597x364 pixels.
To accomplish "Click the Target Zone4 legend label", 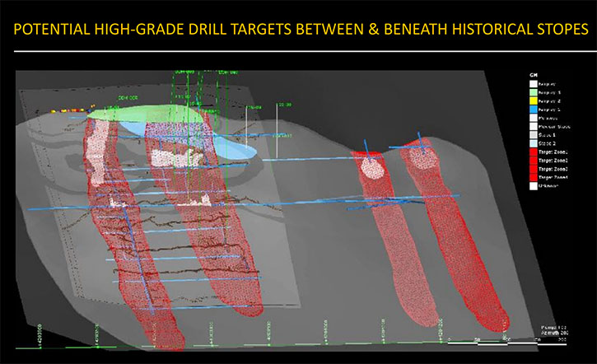I will click(x=553, y=177).
